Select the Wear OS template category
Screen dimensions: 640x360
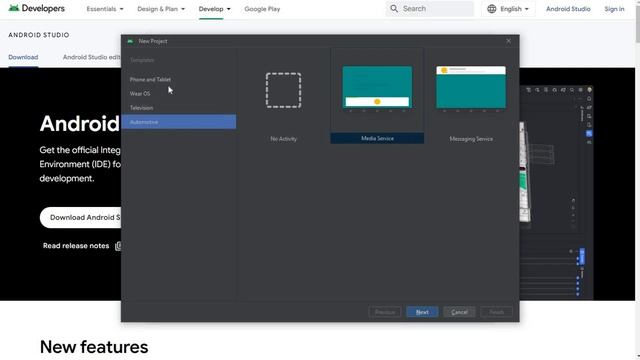pos(178,93)
